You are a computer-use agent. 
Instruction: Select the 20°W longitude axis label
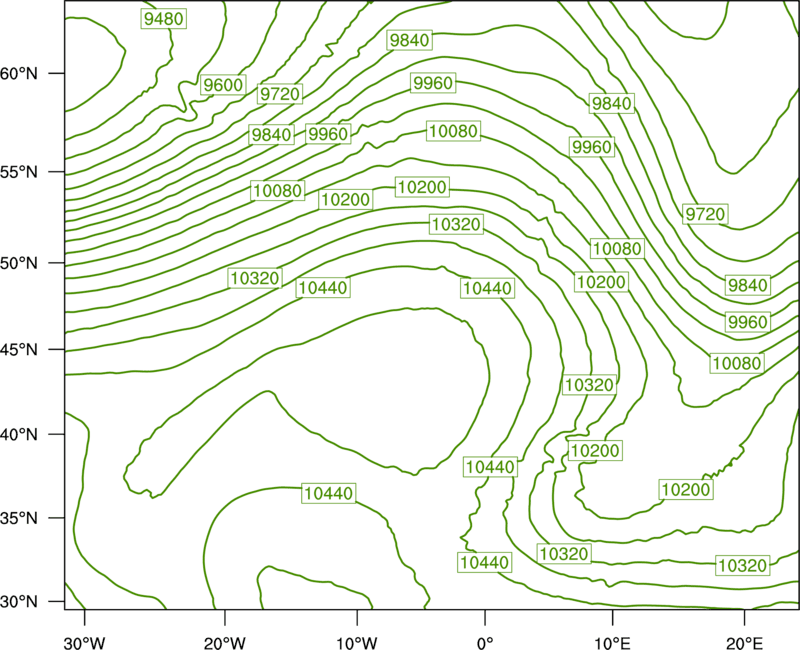[225, 643]
